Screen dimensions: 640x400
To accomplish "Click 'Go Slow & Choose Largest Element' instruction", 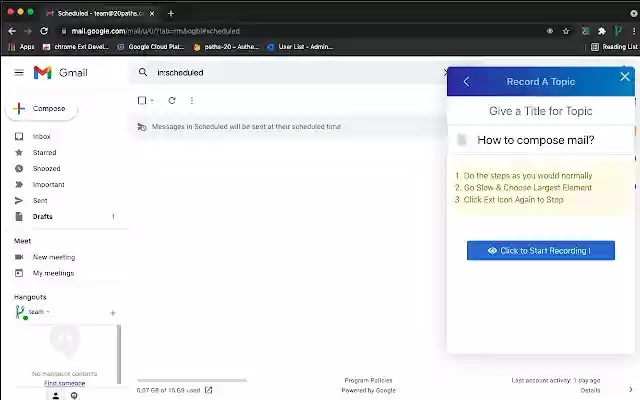I will pos(527,188).
